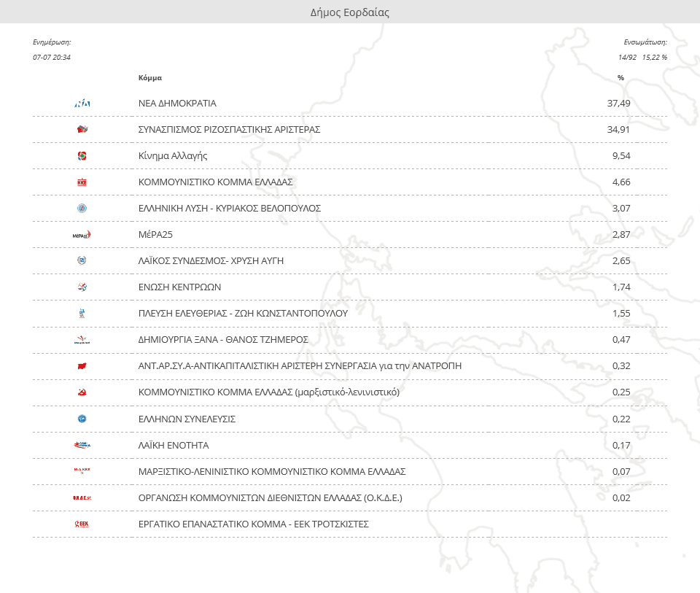Click the 9,54 percentage value
Screen dimensions: 700x593
tap(621, 156)
